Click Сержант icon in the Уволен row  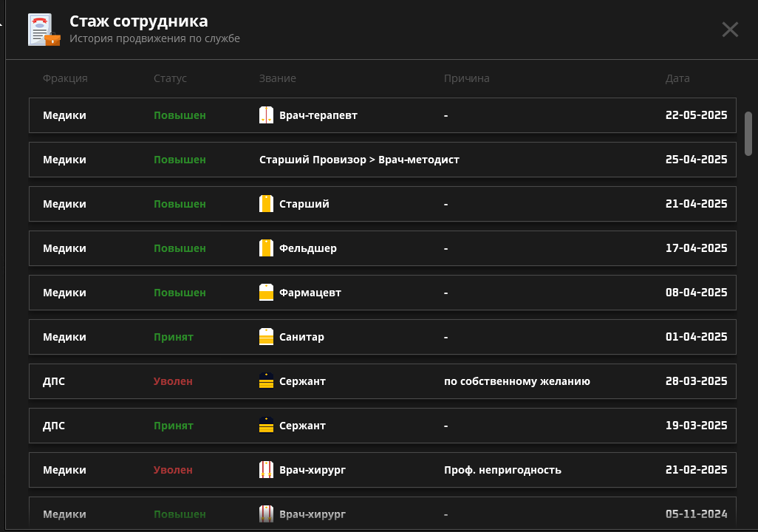tap(267, 381)
